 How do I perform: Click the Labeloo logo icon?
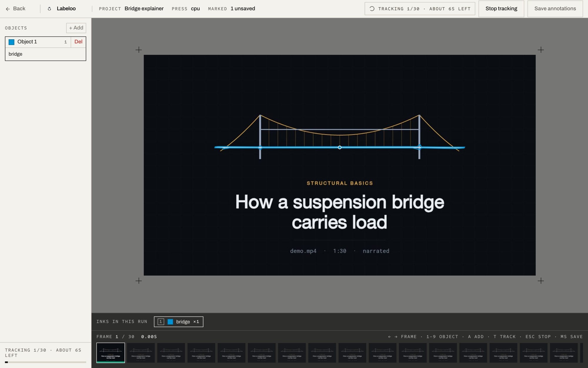49,9
